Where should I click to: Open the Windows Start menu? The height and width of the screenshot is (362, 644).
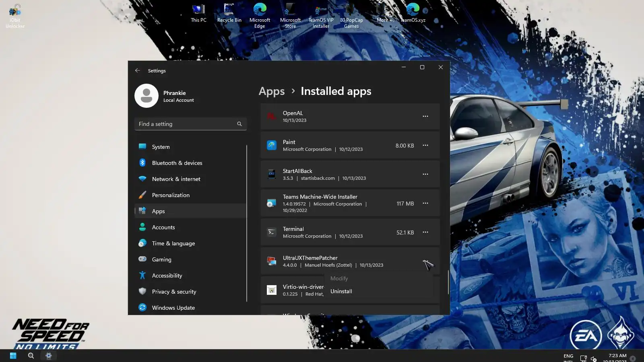tap(13, 356)
